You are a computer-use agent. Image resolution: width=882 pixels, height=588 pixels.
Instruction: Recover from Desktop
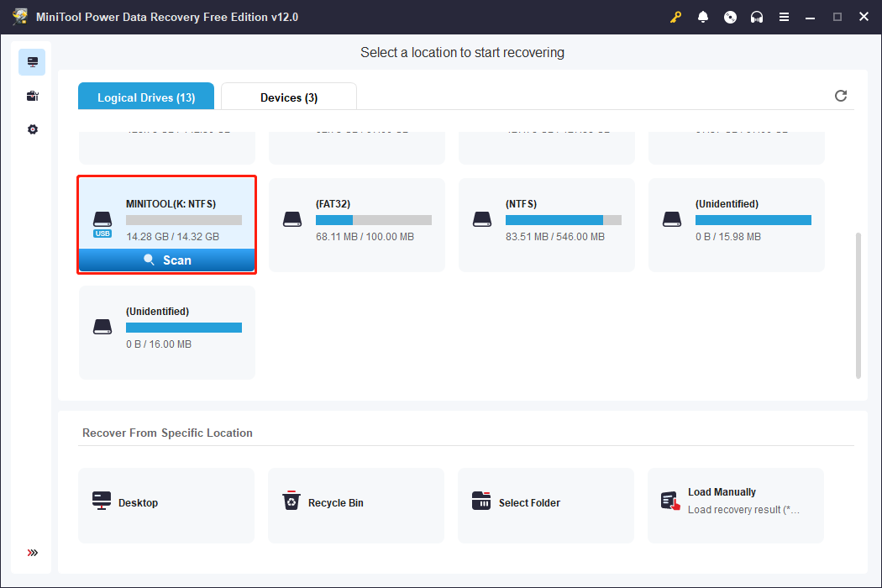(166, 506)
